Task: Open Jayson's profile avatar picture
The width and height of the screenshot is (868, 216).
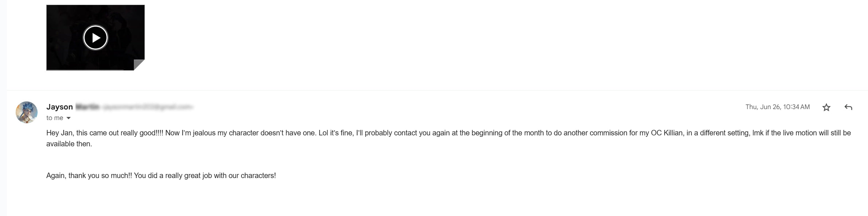Action: pos(27,112)
